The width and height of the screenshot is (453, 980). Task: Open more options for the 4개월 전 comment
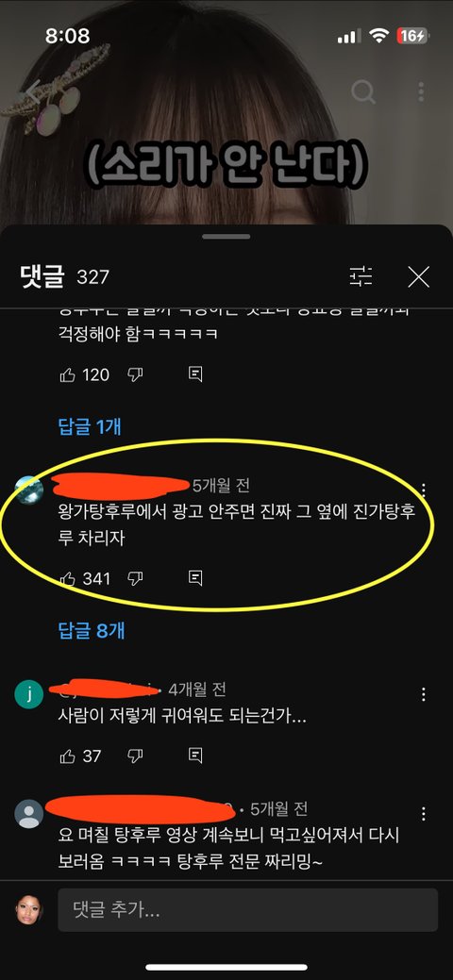(x=425, y=694)
